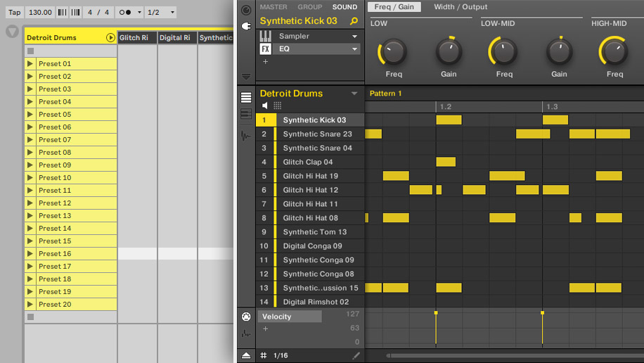Switch to the MASTER tab

pyautogui.click(x=273, y=7)
